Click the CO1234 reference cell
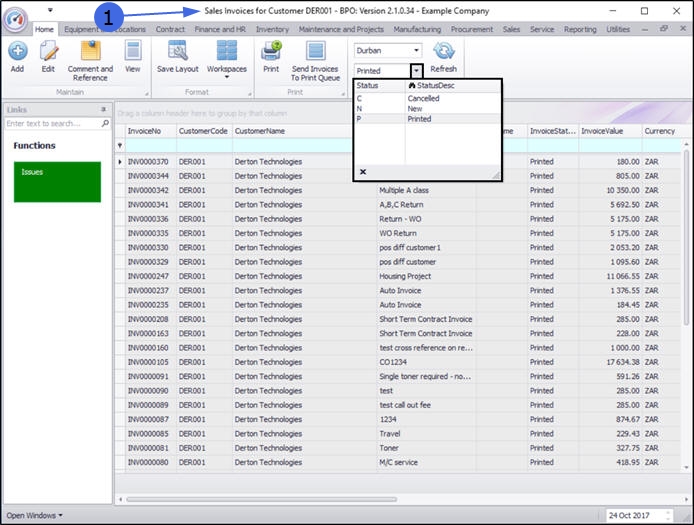 point(426,362)
